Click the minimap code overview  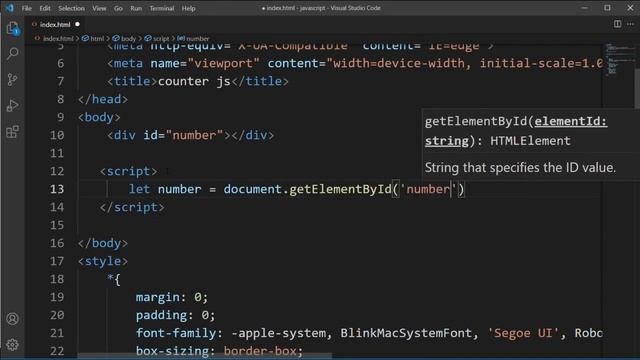tap(620, 60)
